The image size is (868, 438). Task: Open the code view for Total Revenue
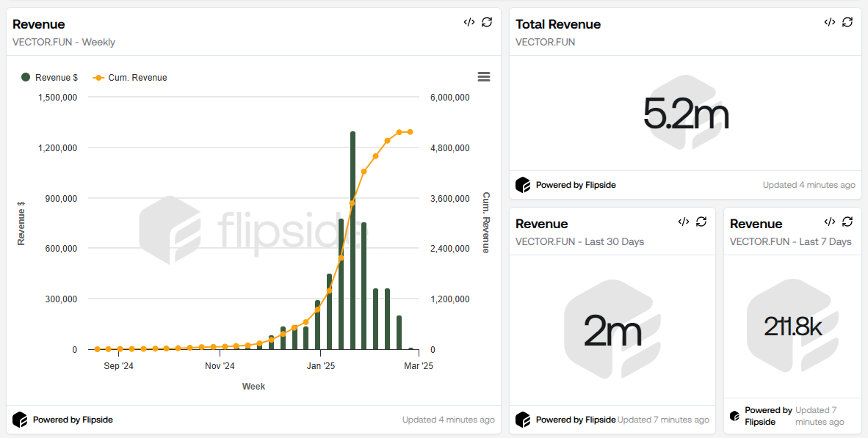[x=830, y=22]
